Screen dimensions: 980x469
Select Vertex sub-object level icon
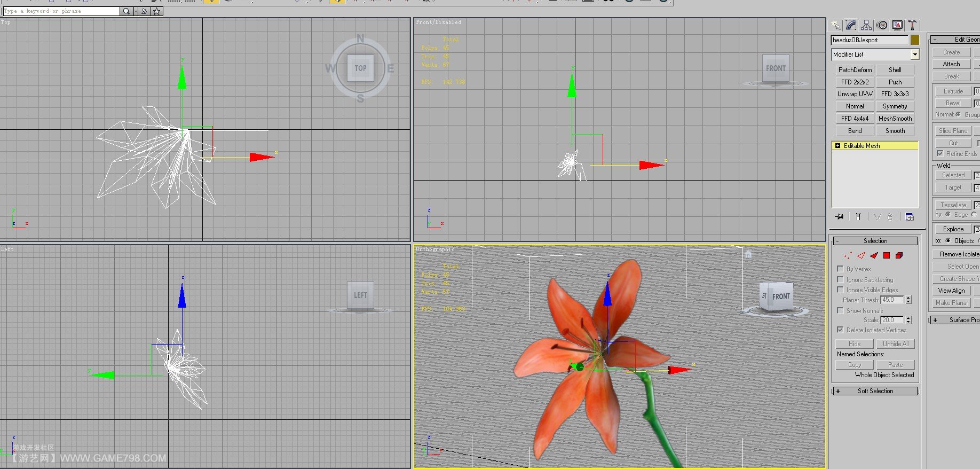click(848, 255)
